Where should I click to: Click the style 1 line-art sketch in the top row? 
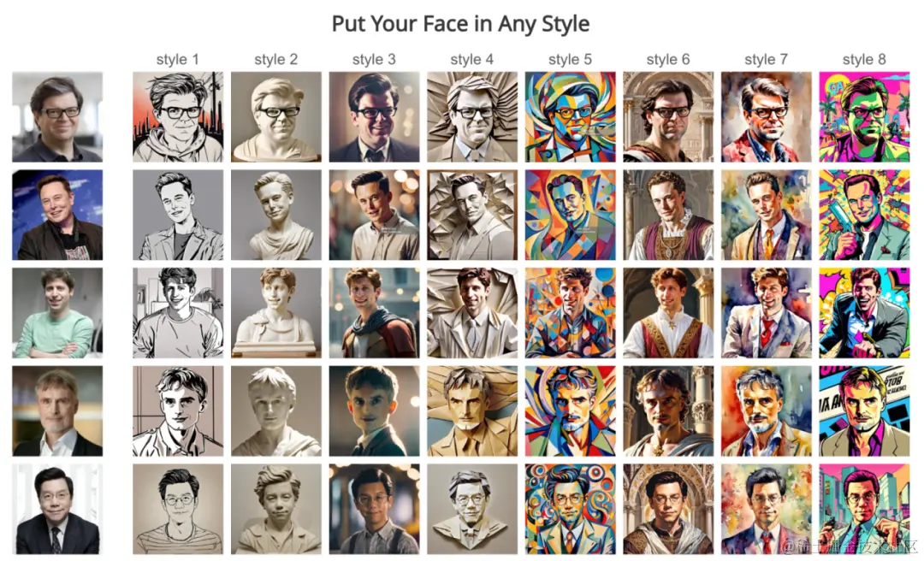tap(178, 116)
